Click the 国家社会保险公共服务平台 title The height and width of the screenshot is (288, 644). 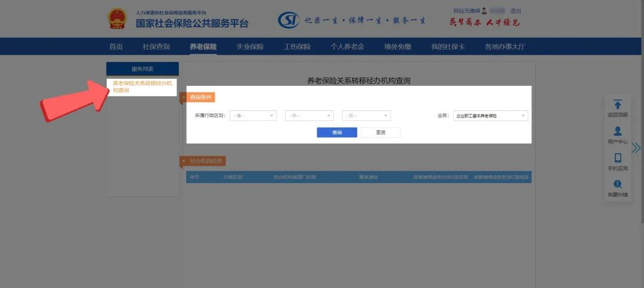192,23
